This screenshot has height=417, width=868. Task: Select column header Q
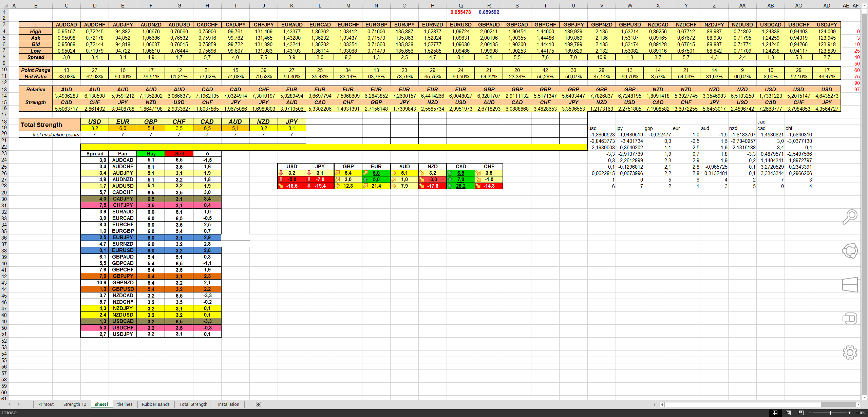coord(461,5)
